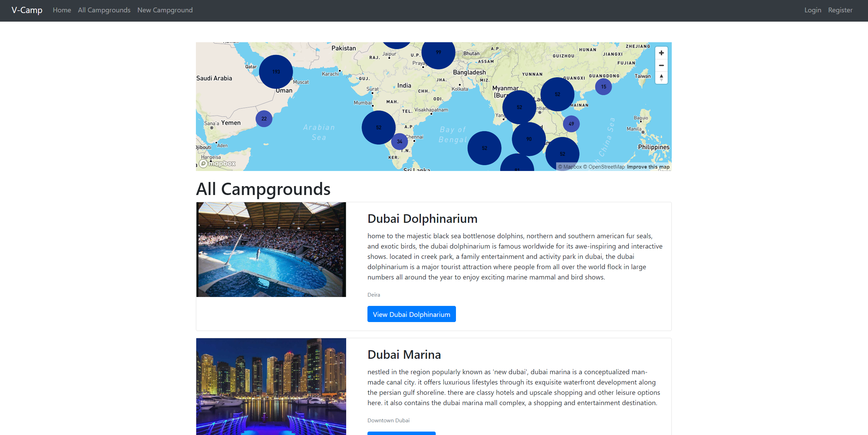Click the Login link
This screenshot has height=435, width=868.
click(812, 10)
